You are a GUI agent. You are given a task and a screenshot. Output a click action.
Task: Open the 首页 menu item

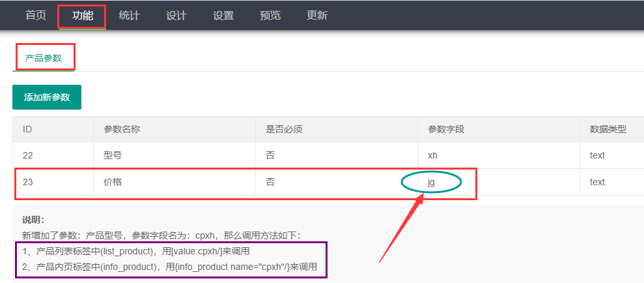click(x=36, y=15)
